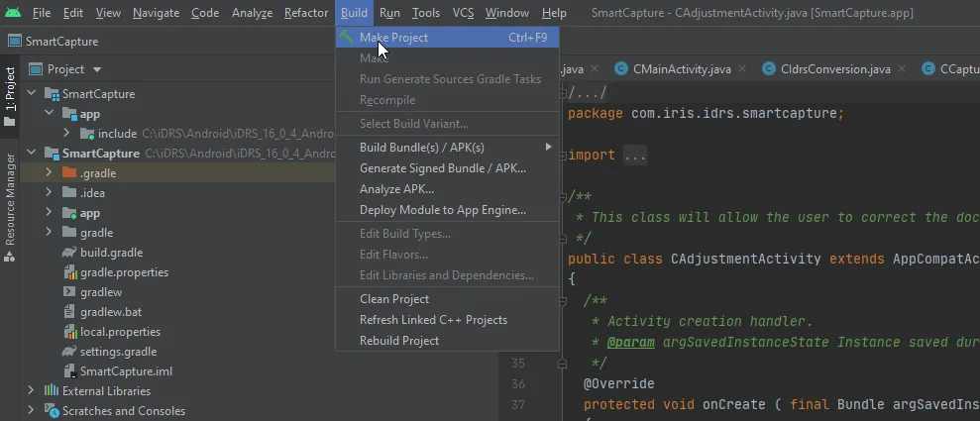Switch to CMainActivity.java tab
This screenshot has height=421, width=980.
[682, 69]
